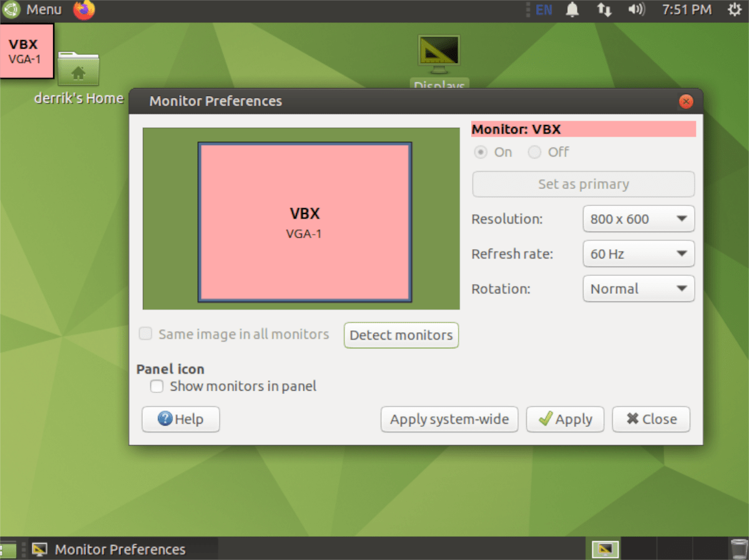749x560 pixels.
Task: Click the Displays icon in the system tray
Action: point(604,549)
